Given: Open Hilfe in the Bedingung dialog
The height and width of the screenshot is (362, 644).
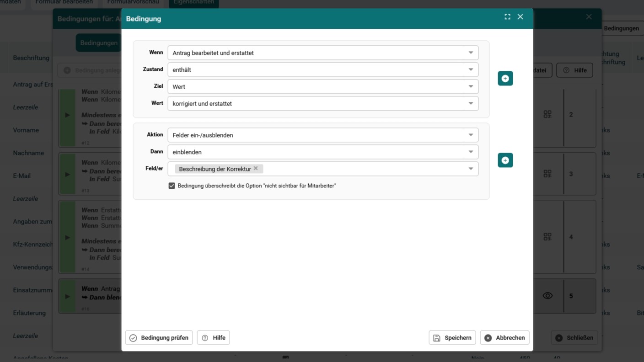Looking at the screenshot, I should pyautogui.click(x=214, y=338).
